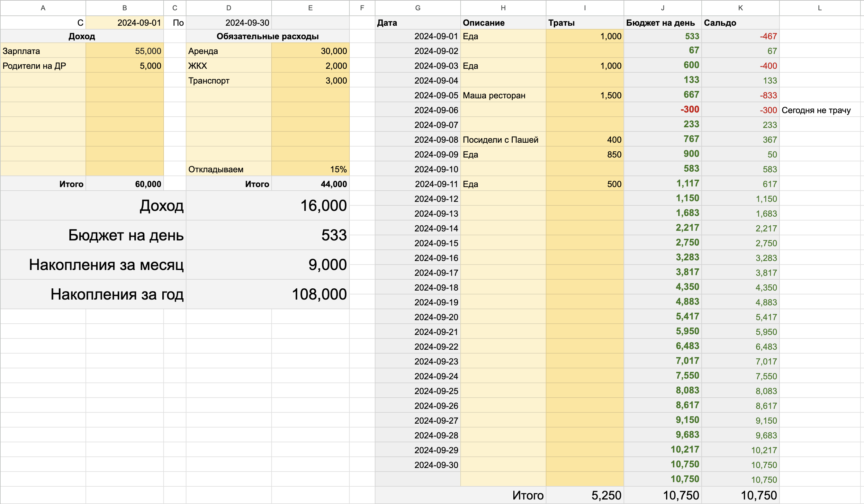Select the 5,000 income amount cell

[x=124, y=66]
